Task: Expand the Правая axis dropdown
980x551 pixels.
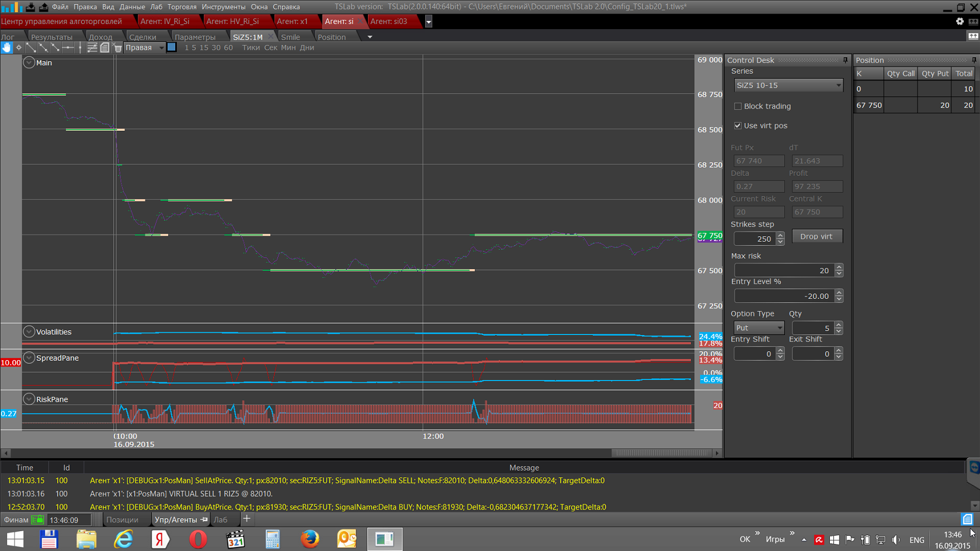Action: coord(161,48)
